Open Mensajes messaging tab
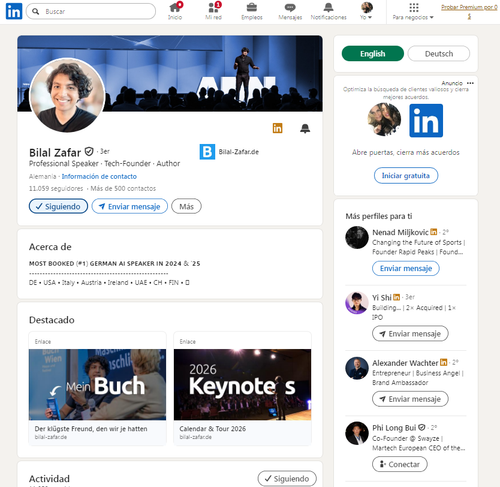 pyautogui.click(x=290, y=11)
